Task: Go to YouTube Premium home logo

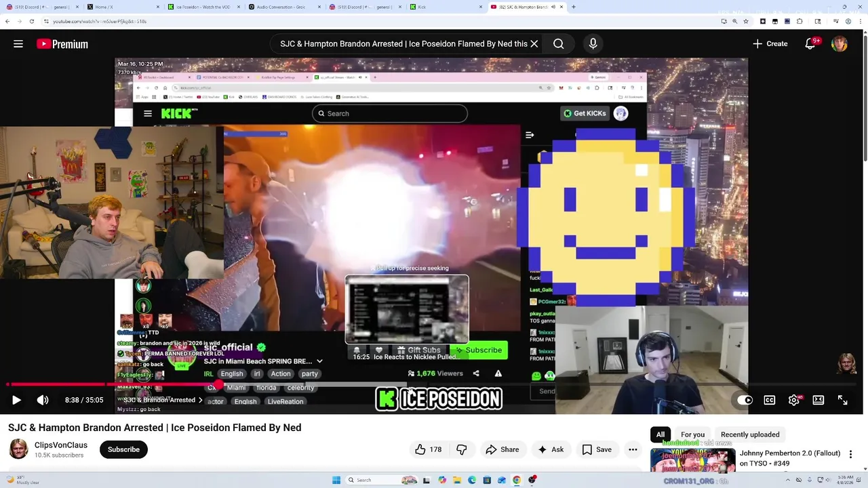Action: (x=62, y=44)
